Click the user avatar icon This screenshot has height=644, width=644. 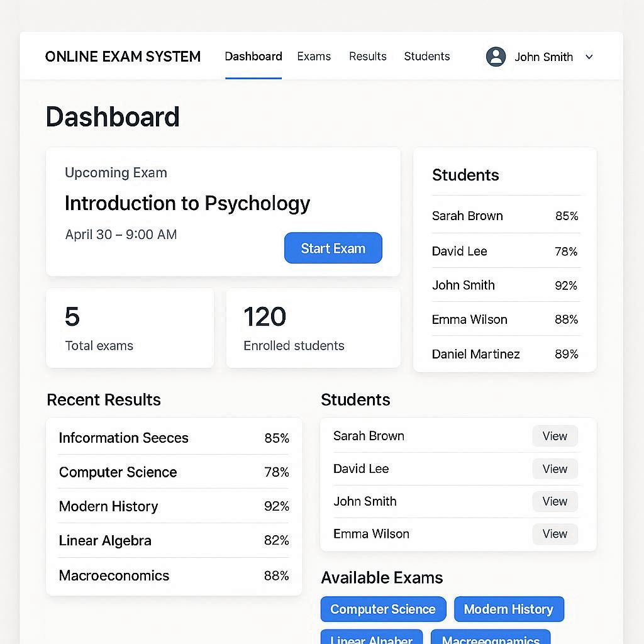click(496, 57)
